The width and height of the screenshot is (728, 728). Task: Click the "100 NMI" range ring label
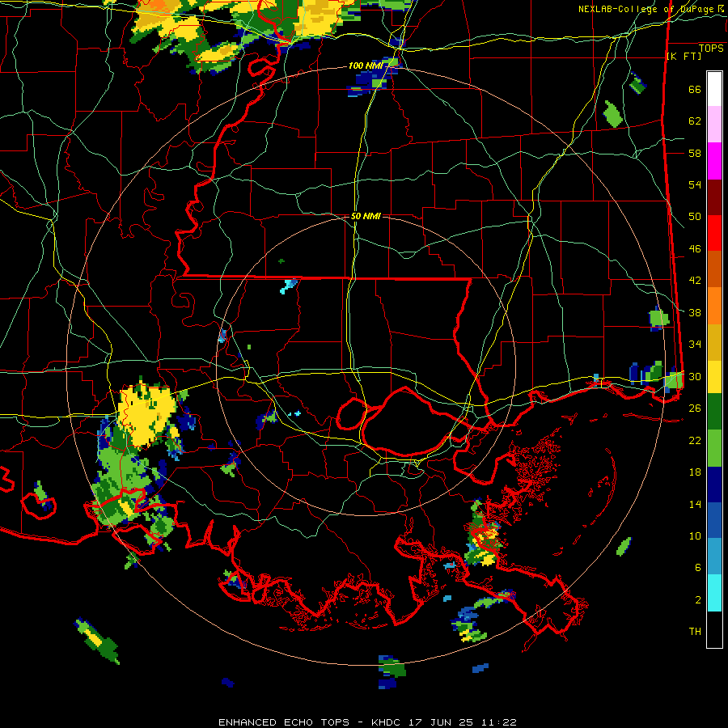click(x=365, y=66)
